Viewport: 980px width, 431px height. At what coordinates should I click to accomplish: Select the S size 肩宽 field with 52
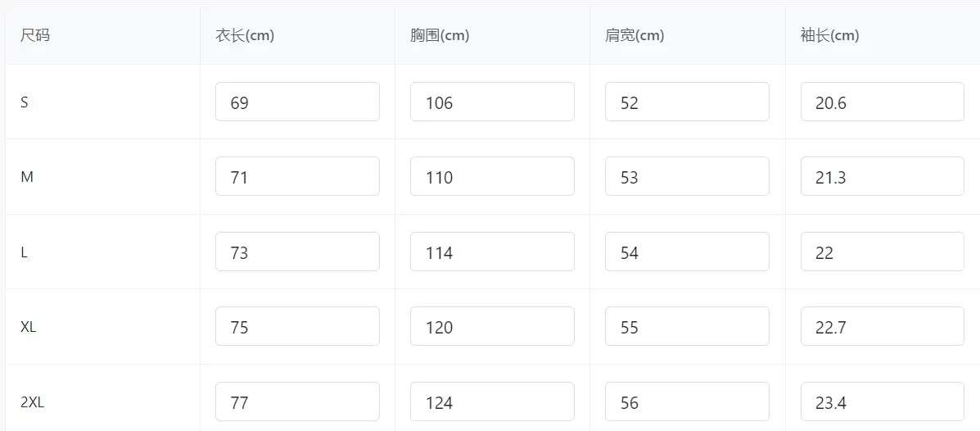click(687, 102)
